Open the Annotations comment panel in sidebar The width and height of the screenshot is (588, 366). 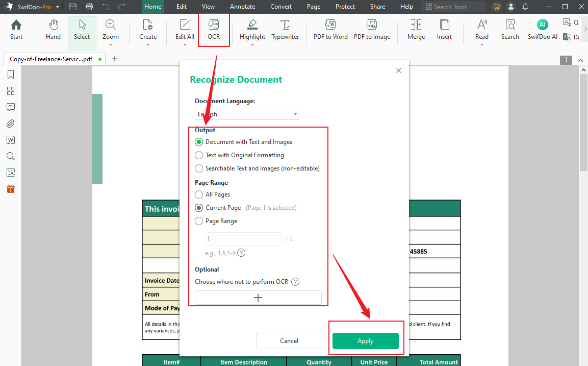(x=11, y=107)
